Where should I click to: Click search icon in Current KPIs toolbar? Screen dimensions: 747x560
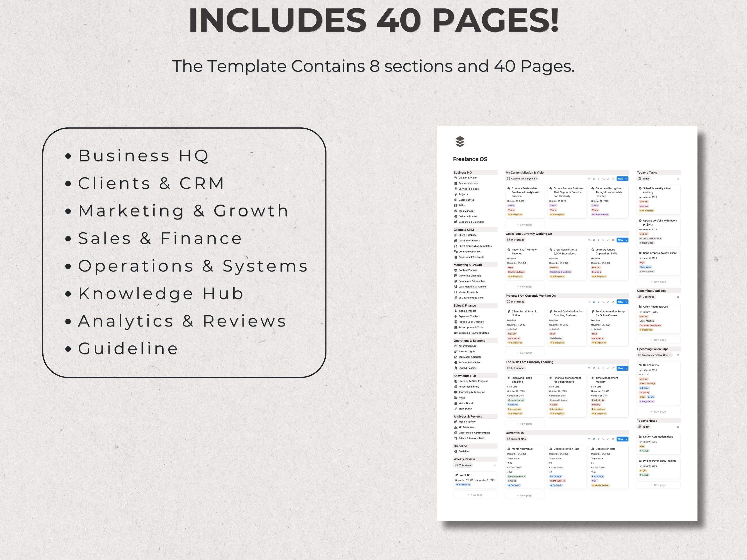(x=604, y=439)
